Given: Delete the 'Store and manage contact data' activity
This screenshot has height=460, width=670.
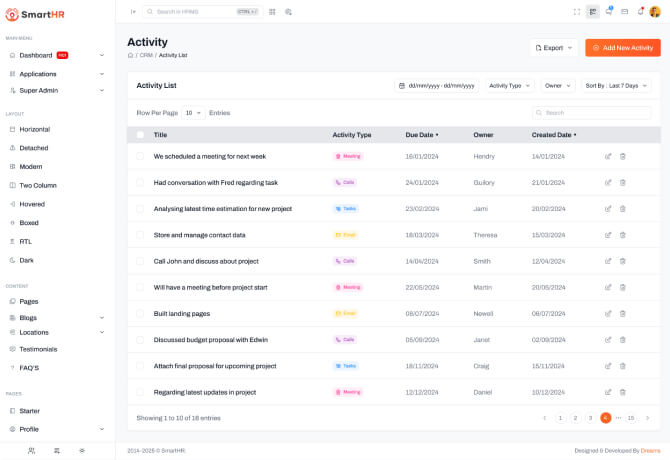Looking at the screenshot, I should coord(623,235).
